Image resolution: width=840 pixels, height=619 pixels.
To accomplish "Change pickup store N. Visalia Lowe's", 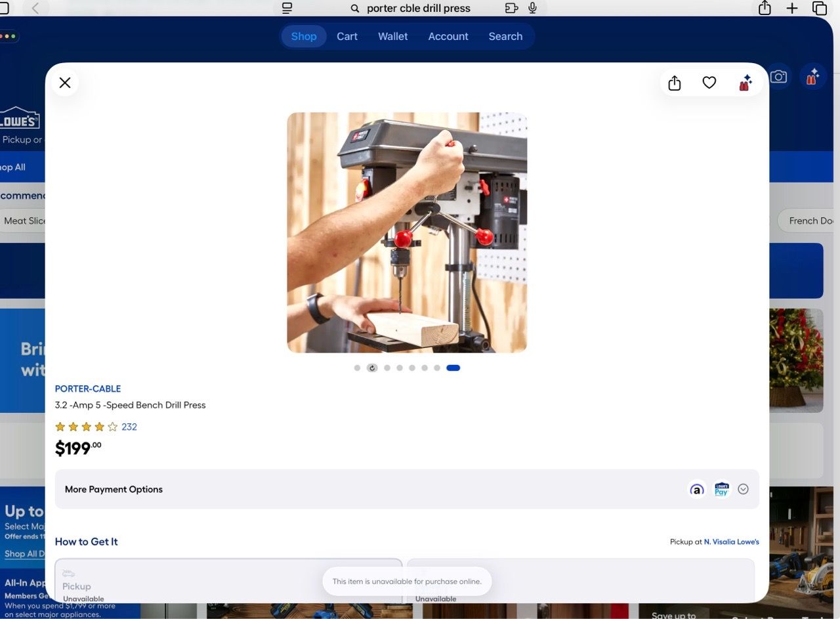I will click(x=732, y=542).
